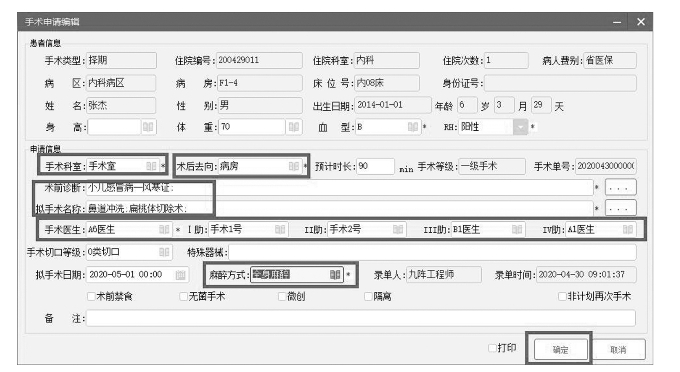Click the 病人费别 field 省医保
Image resolution: width=680 pixels, height=372 pixels.
pos(610,60)
